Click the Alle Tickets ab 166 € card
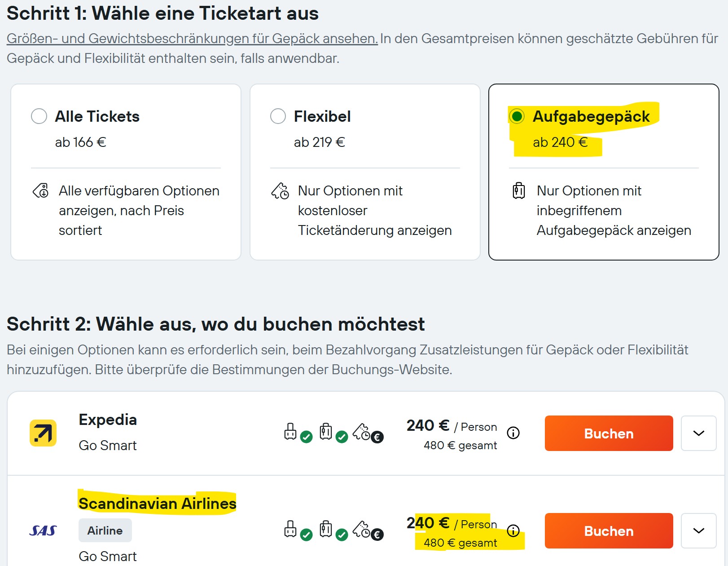The height and width of the screenshot is (566, 728). (126, 172)
